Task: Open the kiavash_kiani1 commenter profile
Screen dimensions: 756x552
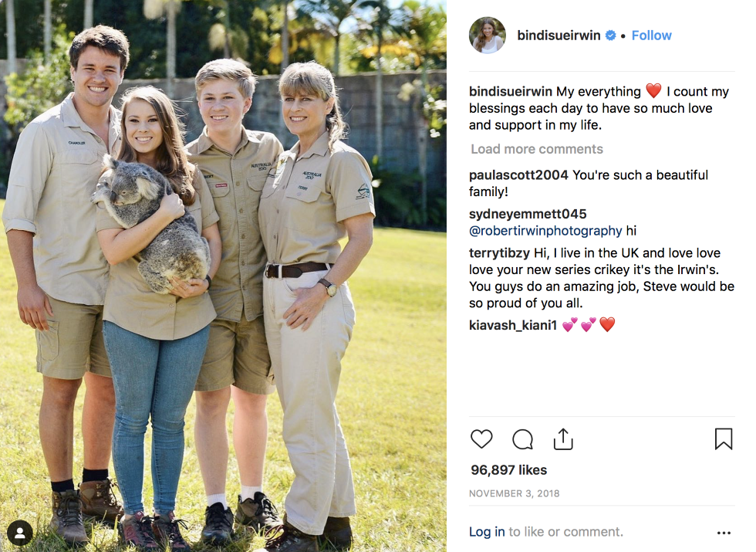Action: 513,325
